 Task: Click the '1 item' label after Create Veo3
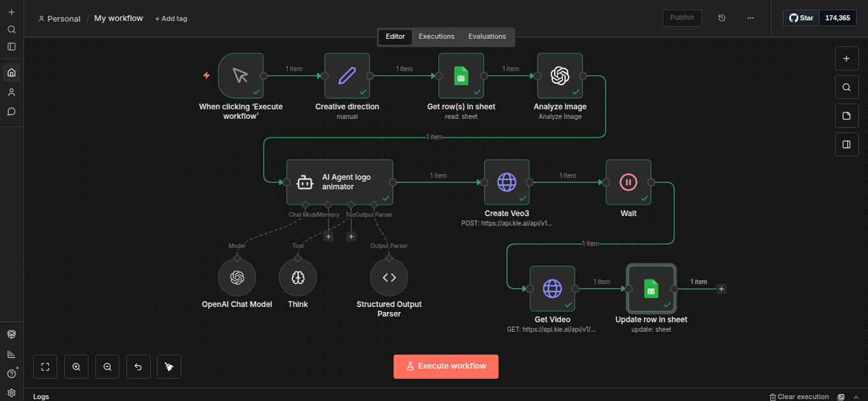tap(567, 175)
